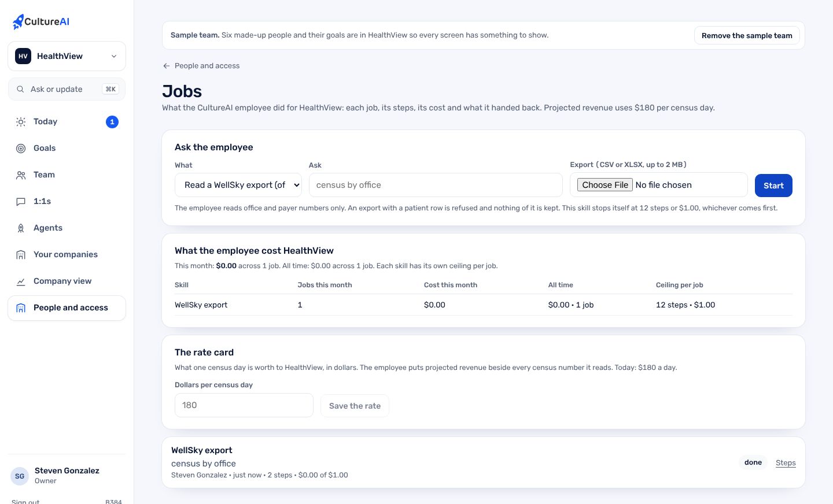This screenshot has width=833, height=504.
Task: Click Choose File for the export
Action: (605, 185)
